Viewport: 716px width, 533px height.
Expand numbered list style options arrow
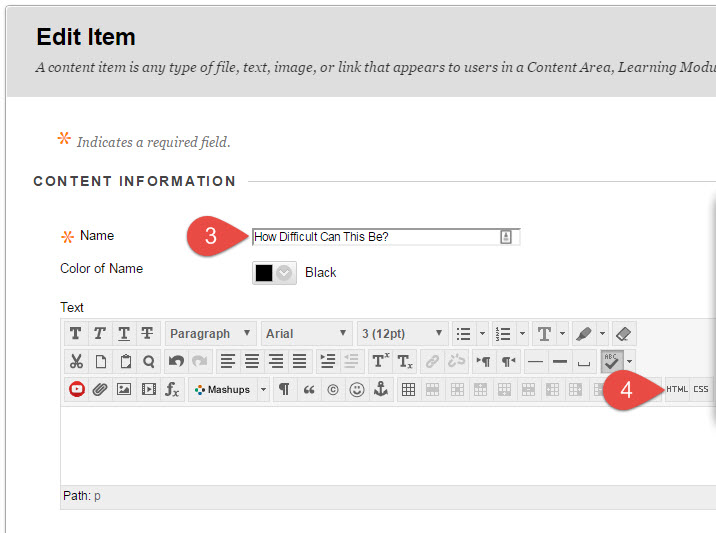(x=522, y=333)
